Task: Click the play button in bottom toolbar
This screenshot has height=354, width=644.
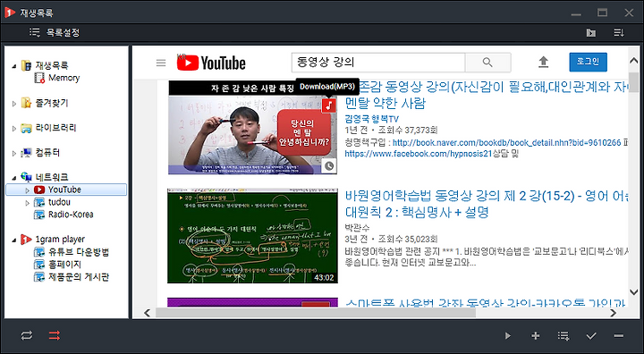Action: click(x=508, y=336)
